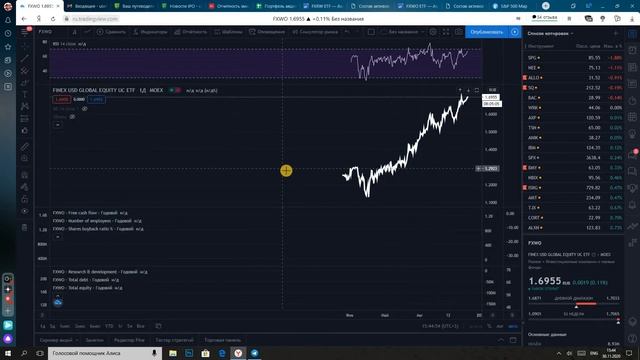Open the chart layout selector
The image size is (640, 360).
click(371, 32)
